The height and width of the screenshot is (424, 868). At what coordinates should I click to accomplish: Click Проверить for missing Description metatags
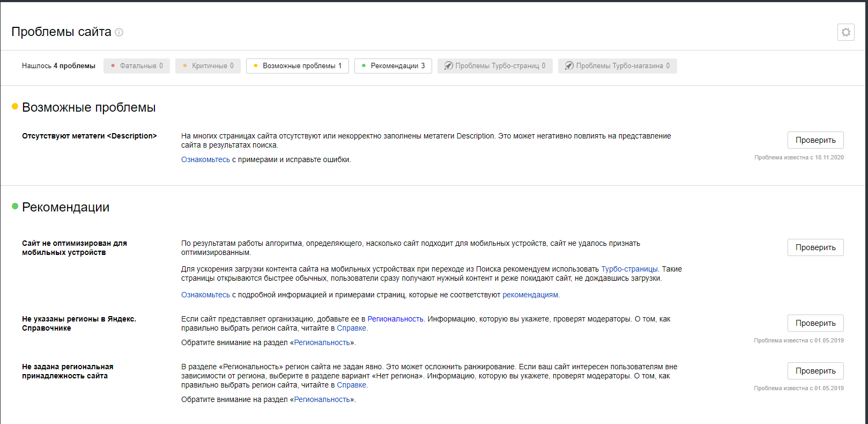[x=815, y=140]
